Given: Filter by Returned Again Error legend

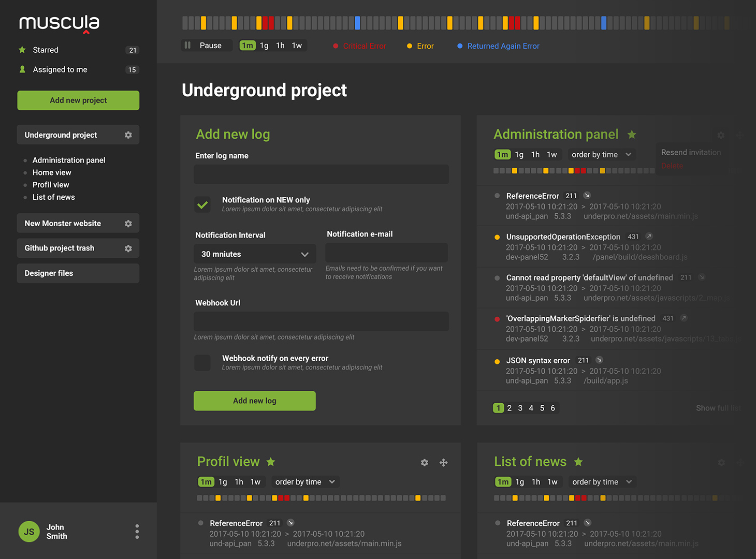Looking at the screenshot, I should [x=499, y=46].
